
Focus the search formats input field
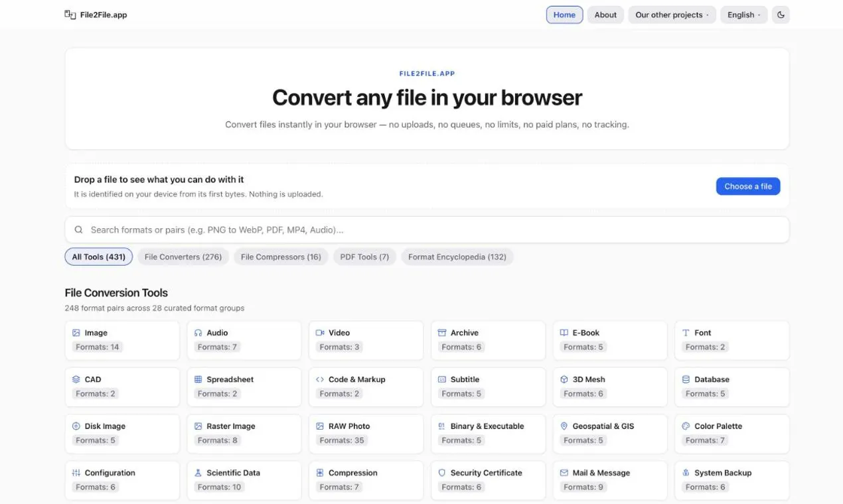[427, 230]
